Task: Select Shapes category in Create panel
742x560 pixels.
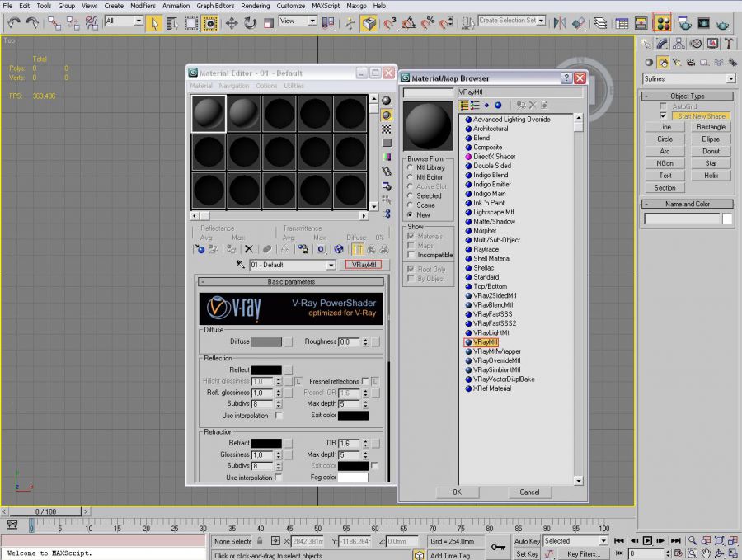Action: click(x=663, y=62)
